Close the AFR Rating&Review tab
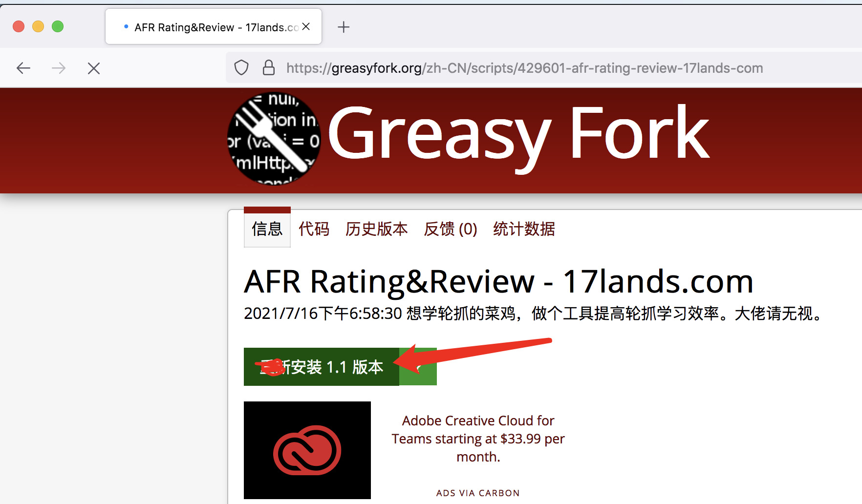 (x=306, y=27)
